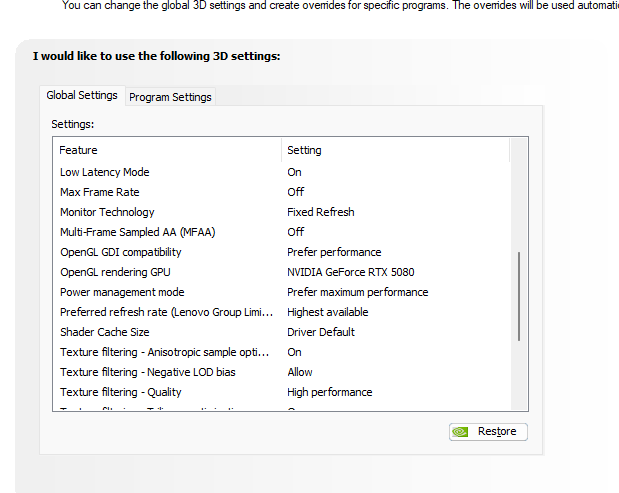Image resolution: width=619 pixels, height=493 pixels.
Task: Select the Preferred refresh rate feature
Action: point(166,312)
